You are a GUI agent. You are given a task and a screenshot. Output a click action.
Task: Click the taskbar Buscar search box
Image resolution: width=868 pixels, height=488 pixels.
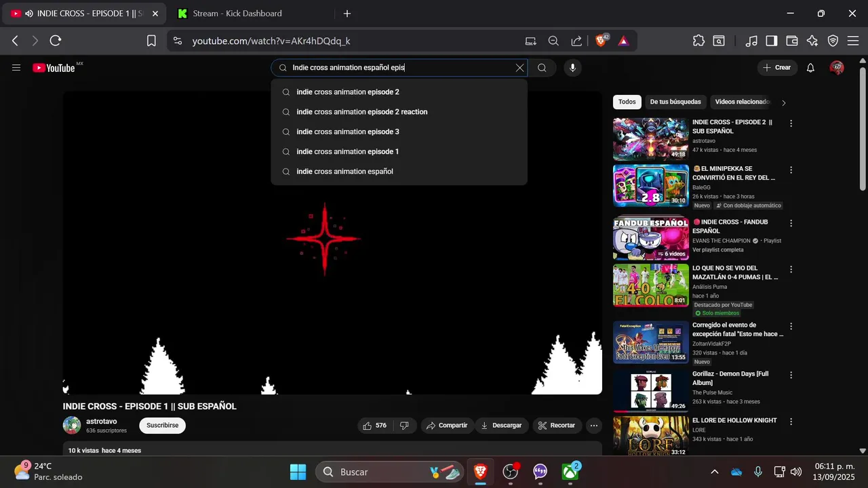pyautogui.click(x=390, y=472)
